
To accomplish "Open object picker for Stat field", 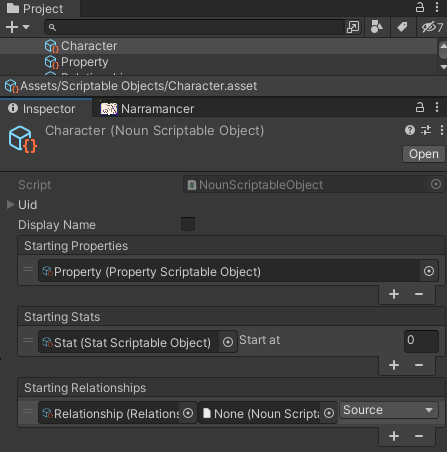I will pos(228,342).
